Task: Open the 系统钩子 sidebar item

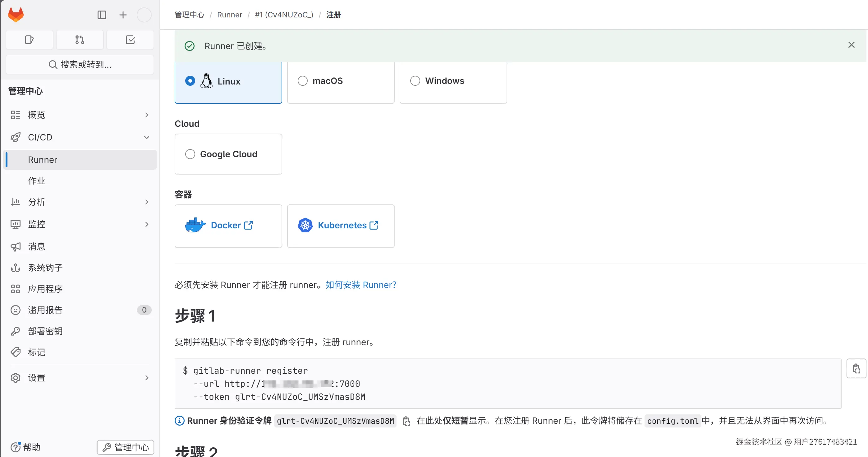Action: 45,268
